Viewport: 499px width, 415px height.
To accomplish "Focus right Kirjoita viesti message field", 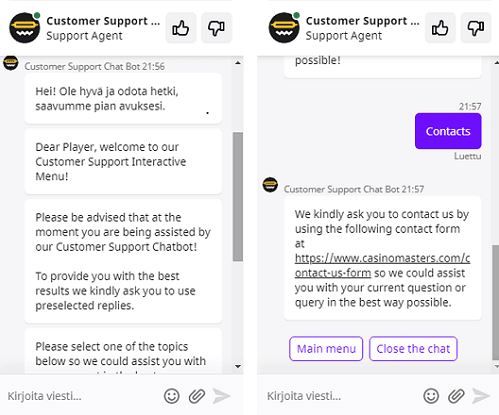I will pos(339,396).
